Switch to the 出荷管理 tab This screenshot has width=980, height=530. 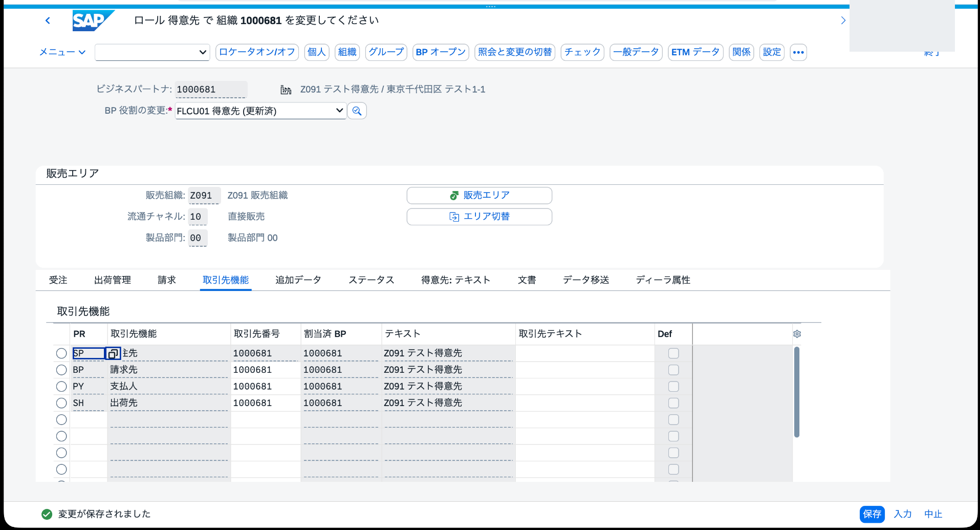pos(113,280)
